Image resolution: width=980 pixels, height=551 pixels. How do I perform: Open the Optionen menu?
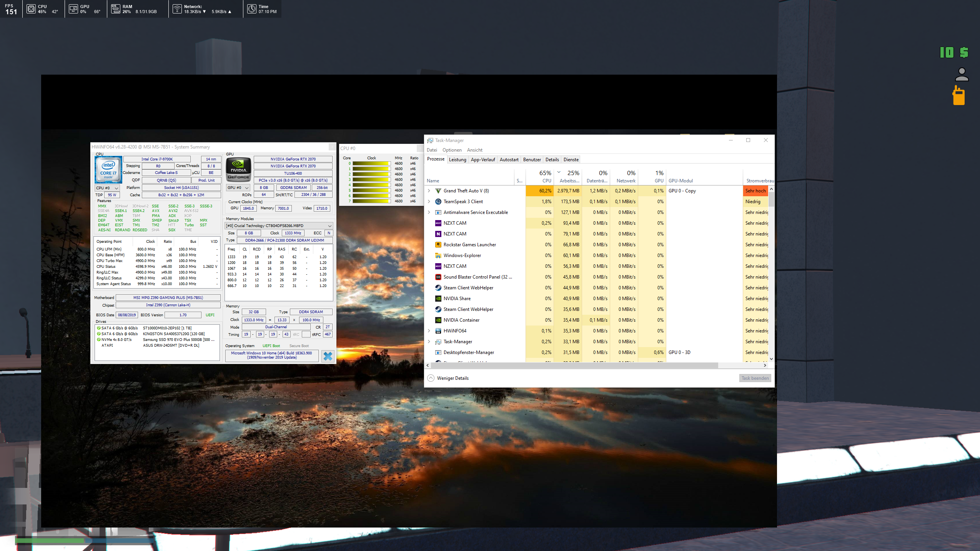(x=452, y=150)
